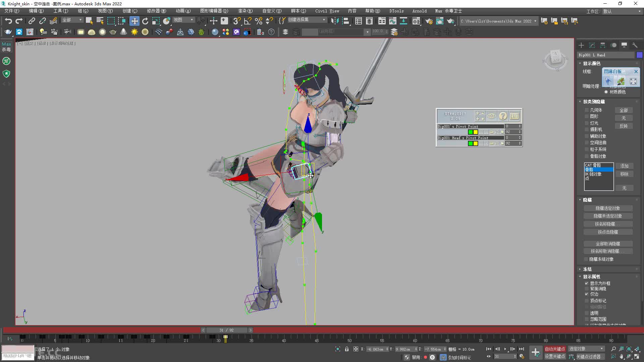The width and height of the screenshot is (644, 362).
Task: Open the Utilities wrench panel icon
Action: pos(635,45)
